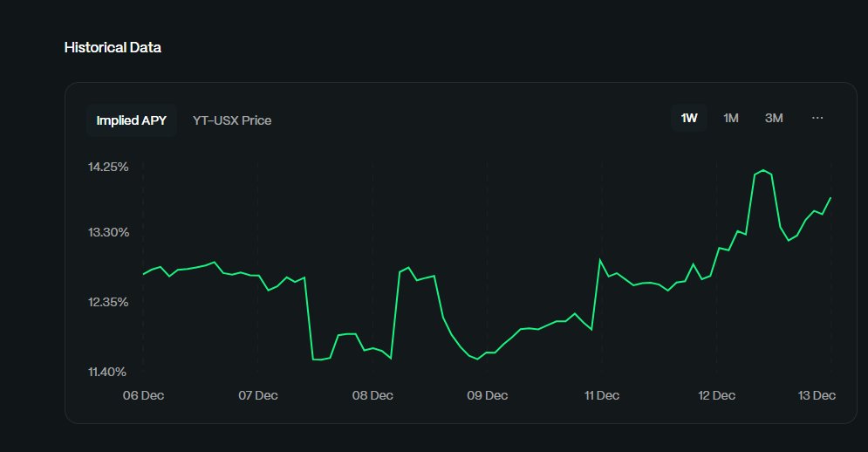Set chart range to 3M
Screen dimensions: 868x452
click(x=774, y=118)
